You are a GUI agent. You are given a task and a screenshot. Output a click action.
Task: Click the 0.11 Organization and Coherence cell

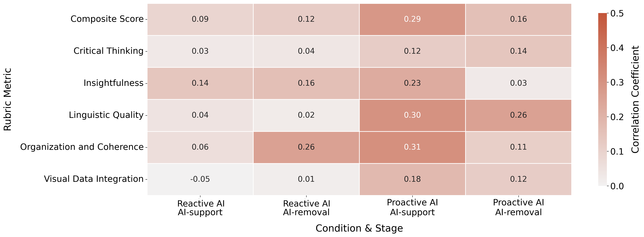pyautogui.click(x=518, y=147)
